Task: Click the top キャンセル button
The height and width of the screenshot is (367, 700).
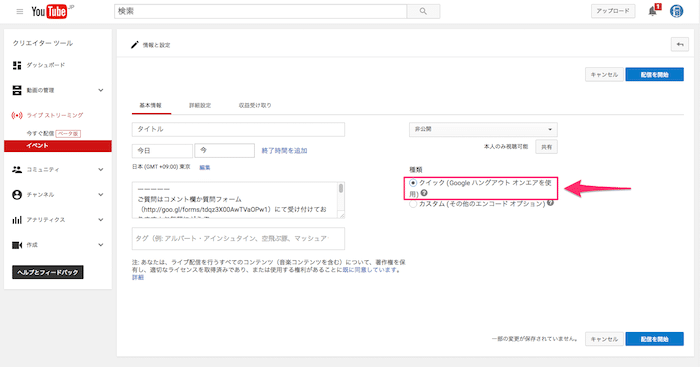Action: [x=604, y=75]
